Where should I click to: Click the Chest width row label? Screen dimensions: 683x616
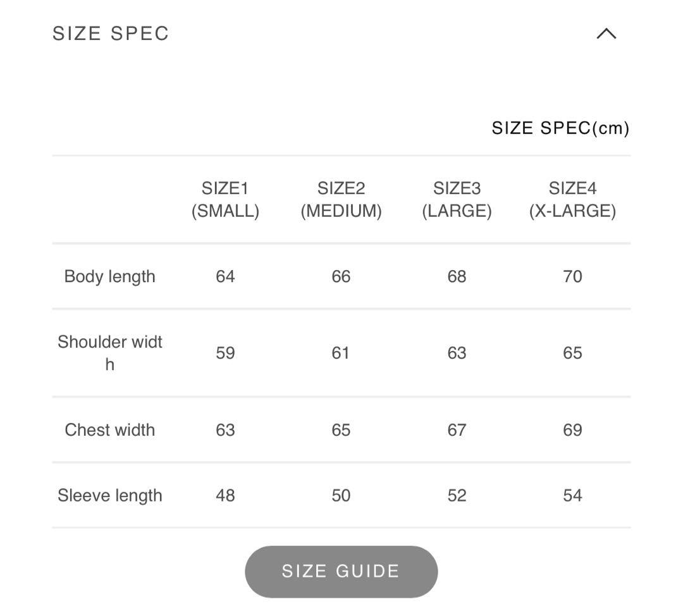click(109, 430)
